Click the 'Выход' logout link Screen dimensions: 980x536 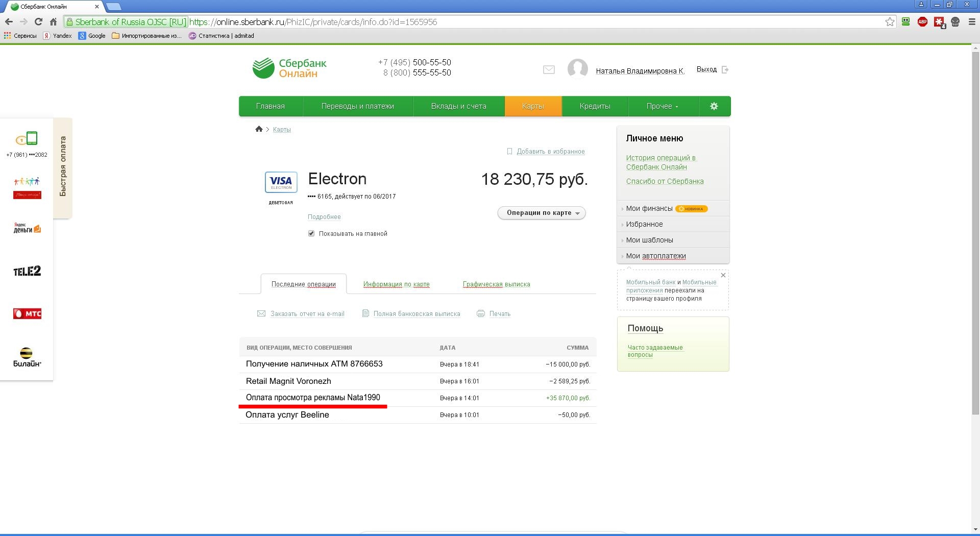click(706, 69)
